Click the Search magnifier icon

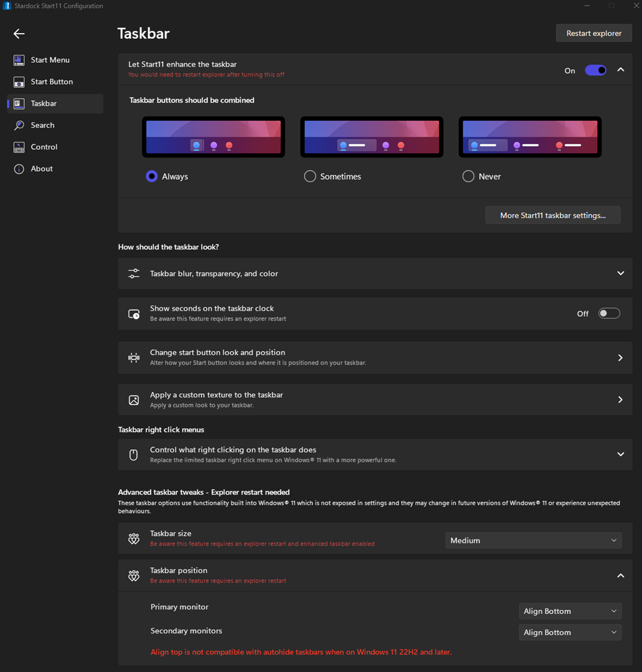[x=19, y=126]
